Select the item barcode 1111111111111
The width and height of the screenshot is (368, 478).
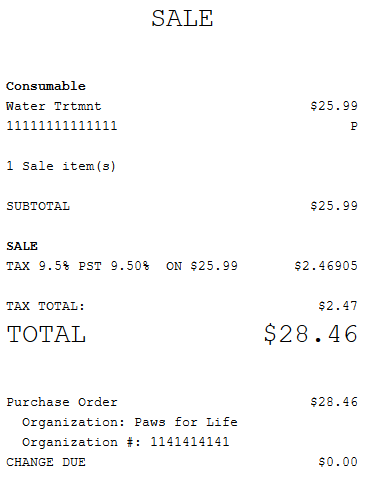point(62,126)
